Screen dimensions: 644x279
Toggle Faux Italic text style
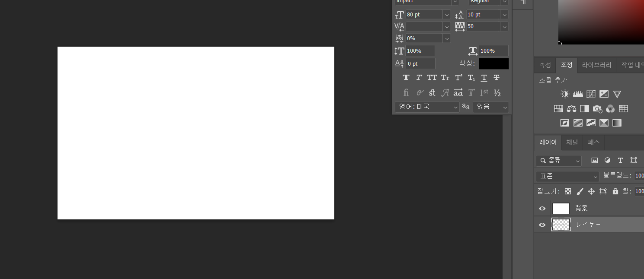click(419, 78)
